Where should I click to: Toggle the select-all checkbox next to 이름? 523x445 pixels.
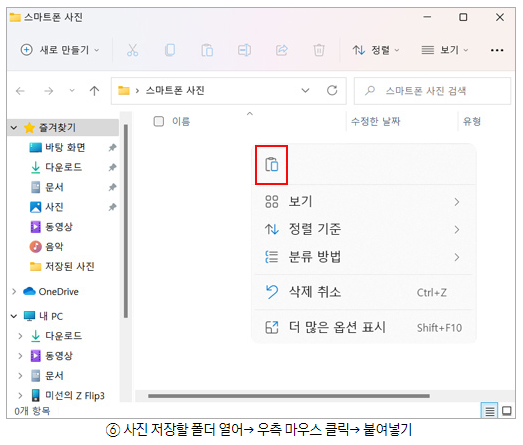158,121
